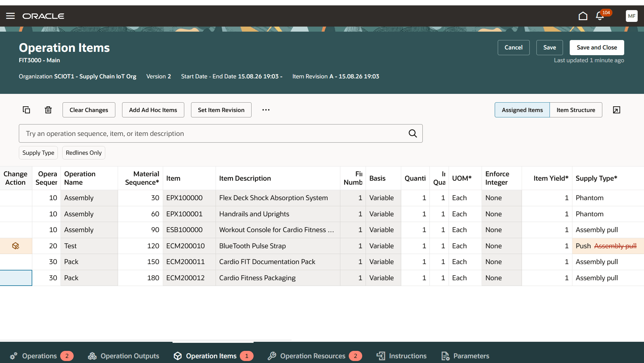Click item cell EPX100001

tap(189, 214)
